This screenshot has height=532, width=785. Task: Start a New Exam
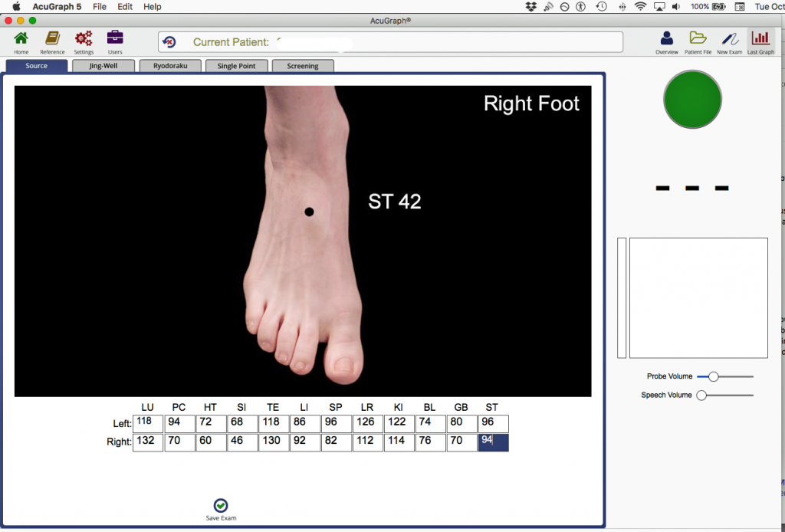click(730, 42)
